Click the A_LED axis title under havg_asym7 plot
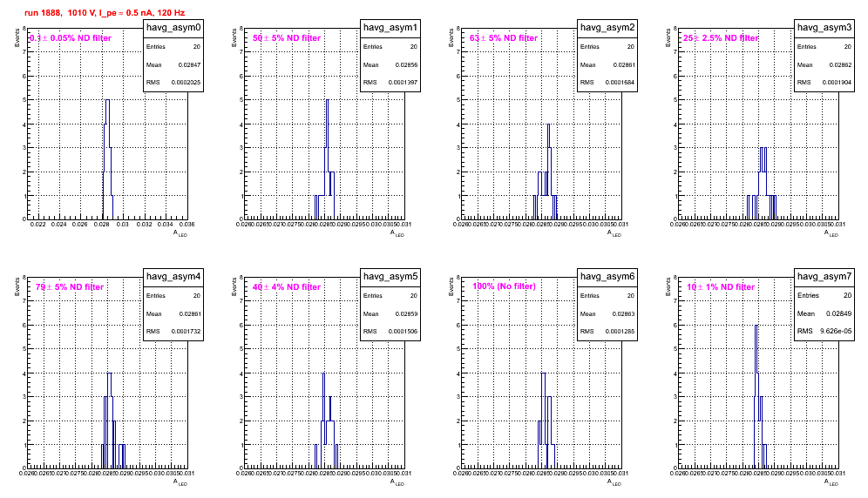 pos(831,482)
